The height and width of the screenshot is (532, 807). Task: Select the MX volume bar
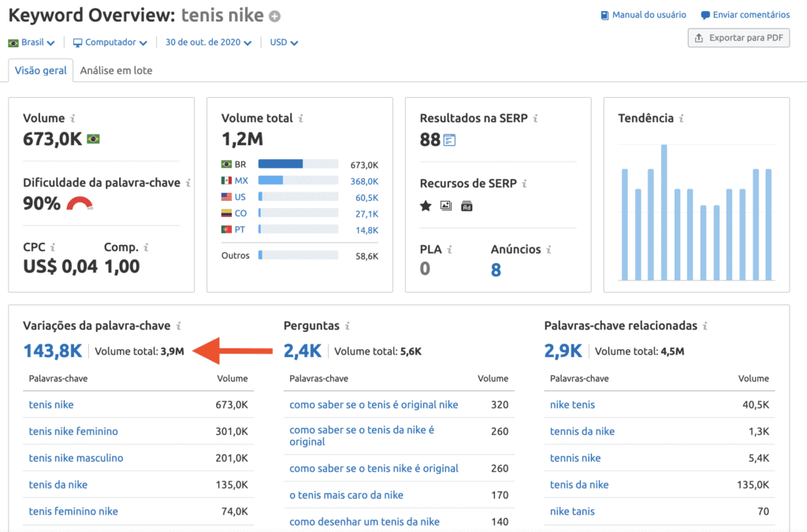(x=299, y=180)
